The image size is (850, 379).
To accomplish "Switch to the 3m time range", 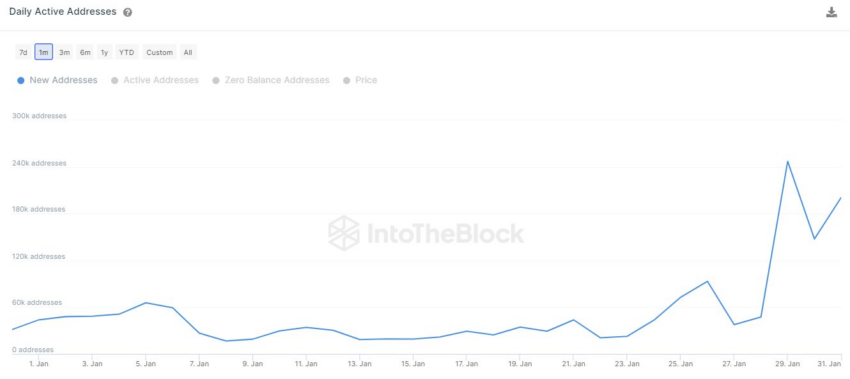I will (65, 53).
